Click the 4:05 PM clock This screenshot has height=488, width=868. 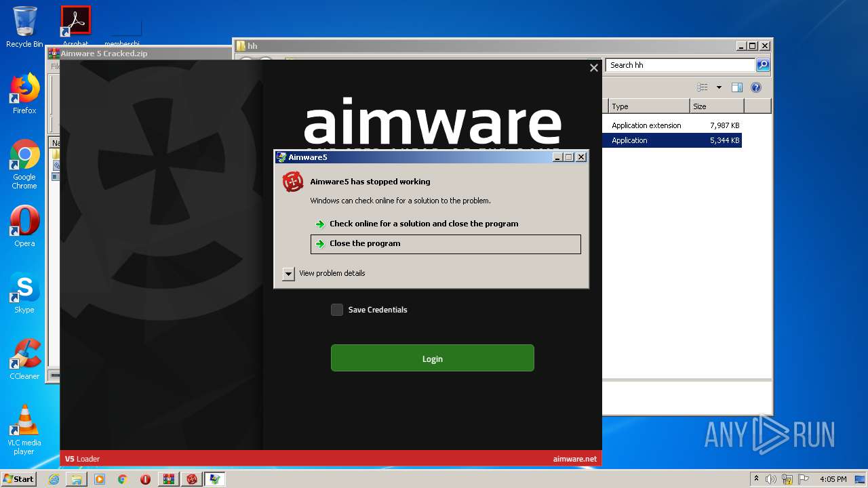(833, 479)
